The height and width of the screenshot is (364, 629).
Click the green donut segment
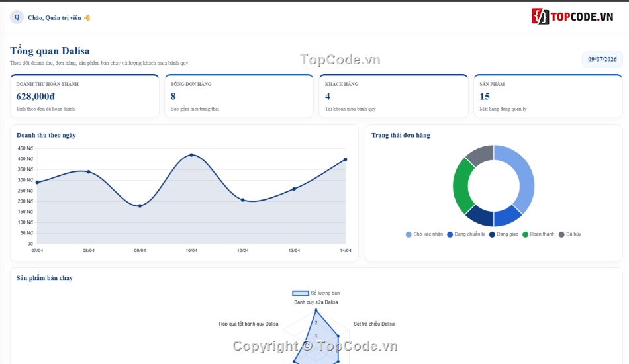point(461,187)
